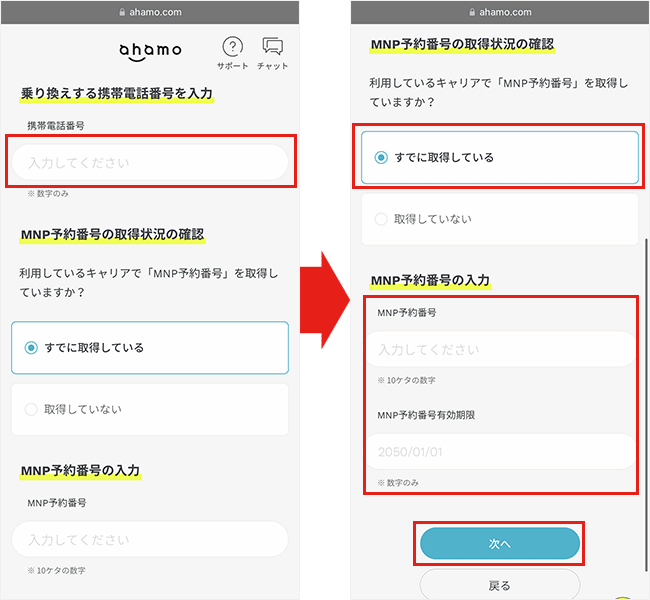Screen dimensions: 650x600
Task: Click '※ 数字のみ' hint under phone number field
Action: coord(48,194)
